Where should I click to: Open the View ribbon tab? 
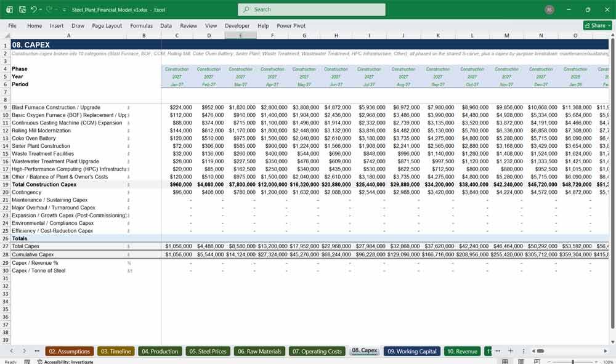coord(211,25)
